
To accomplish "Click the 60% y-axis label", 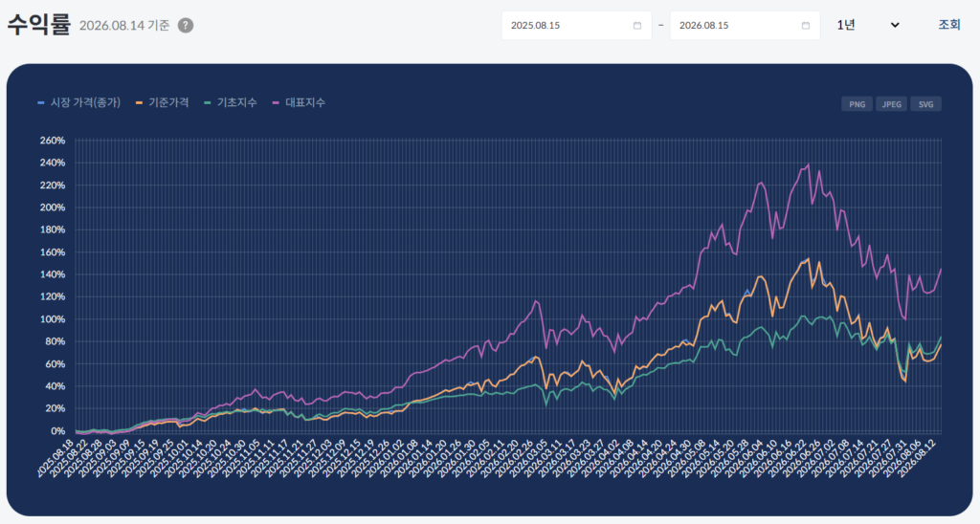I will click(x=55, y=364).
